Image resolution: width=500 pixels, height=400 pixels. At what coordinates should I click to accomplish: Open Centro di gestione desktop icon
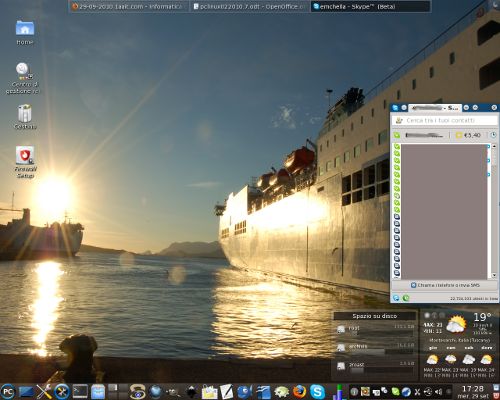click(x=23, y=78)
